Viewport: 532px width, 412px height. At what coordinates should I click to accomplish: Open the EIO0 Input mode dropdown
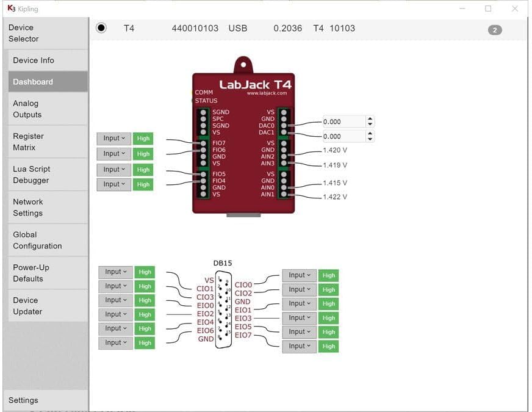tap(115, 300)
